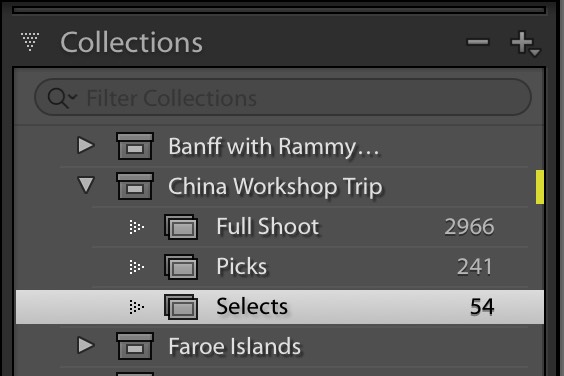Click the Banff with Rammy set box icon
The height and width of the screenshot is (376, 564).
coord(135,146)
